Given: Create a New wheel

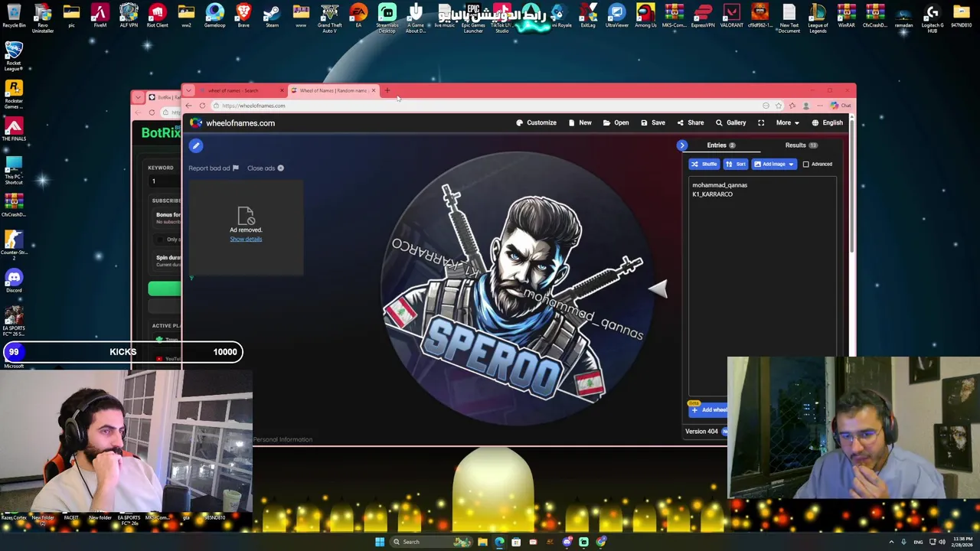Looking at the screenshot, I should click(x=580, y=122).
